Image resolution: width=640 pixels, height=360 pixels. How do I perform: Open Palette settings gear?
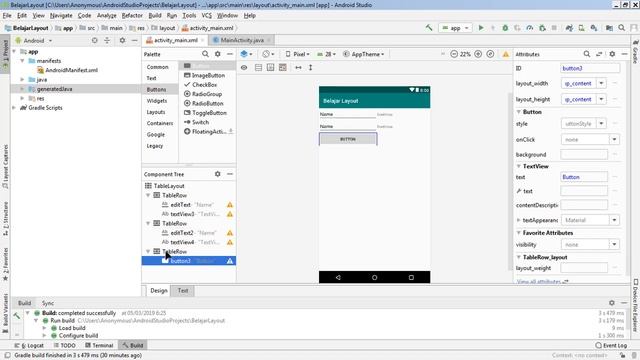[x=218, y=54]
